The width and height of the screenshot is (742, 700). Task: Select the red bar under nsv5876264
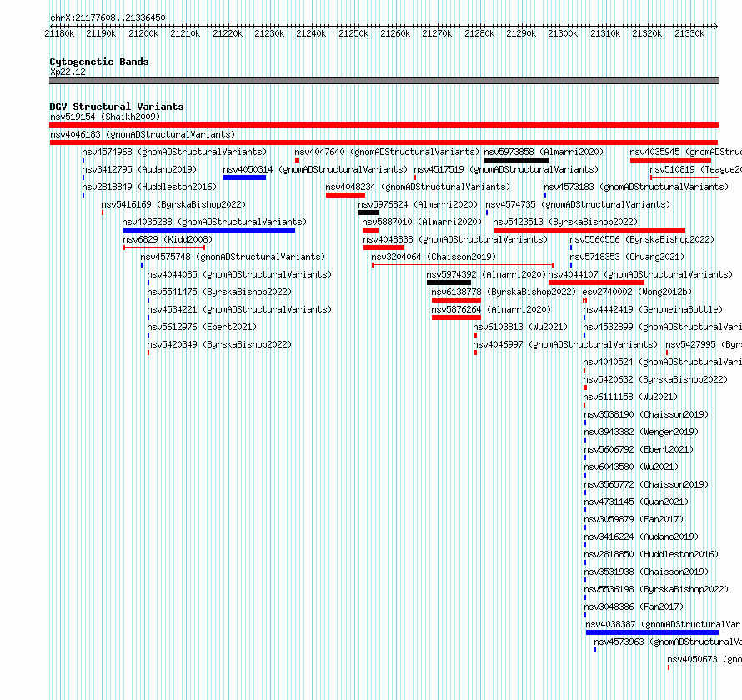click(456, 317)
